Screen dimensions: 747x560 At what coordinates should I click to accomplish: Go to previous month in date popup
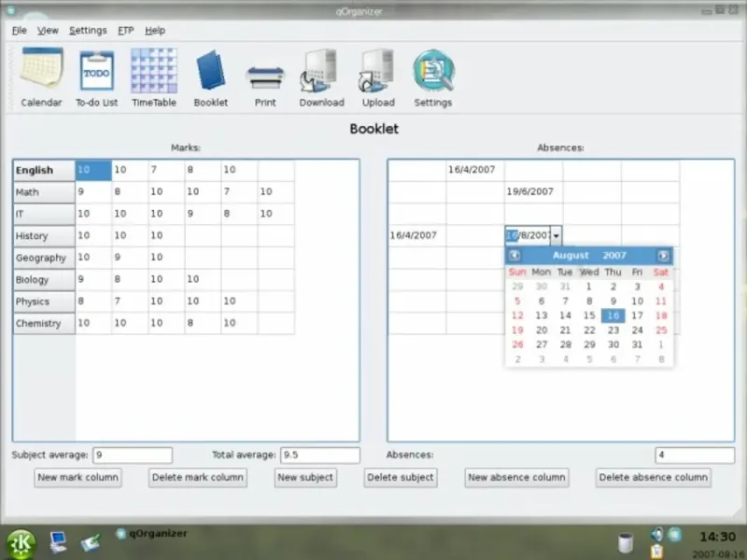(x=514, y=255)
